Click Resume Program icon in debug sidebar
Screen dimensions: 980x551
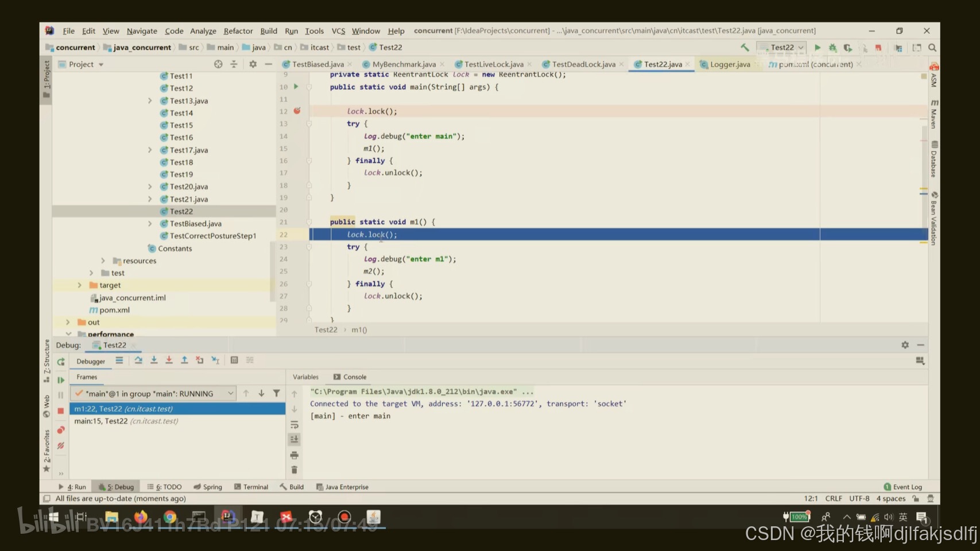(x=61, y=379)
